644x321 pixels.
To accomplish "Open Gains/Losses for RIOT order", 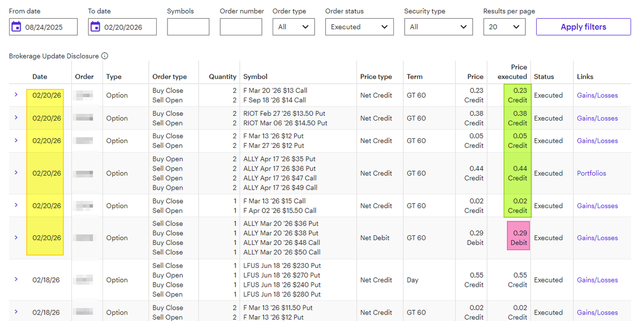I will tap(597, 118).
